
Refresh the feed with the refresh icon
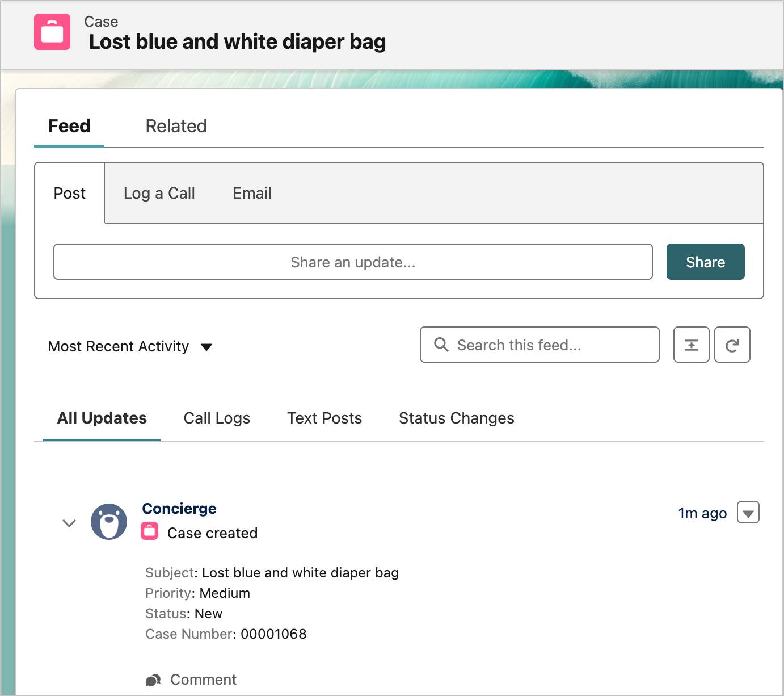point(732,345)
